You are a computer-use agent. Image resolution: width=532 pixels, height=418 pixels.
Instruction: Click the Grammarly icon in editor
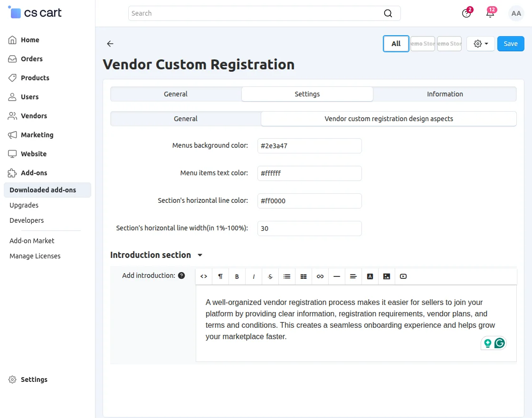499,343
